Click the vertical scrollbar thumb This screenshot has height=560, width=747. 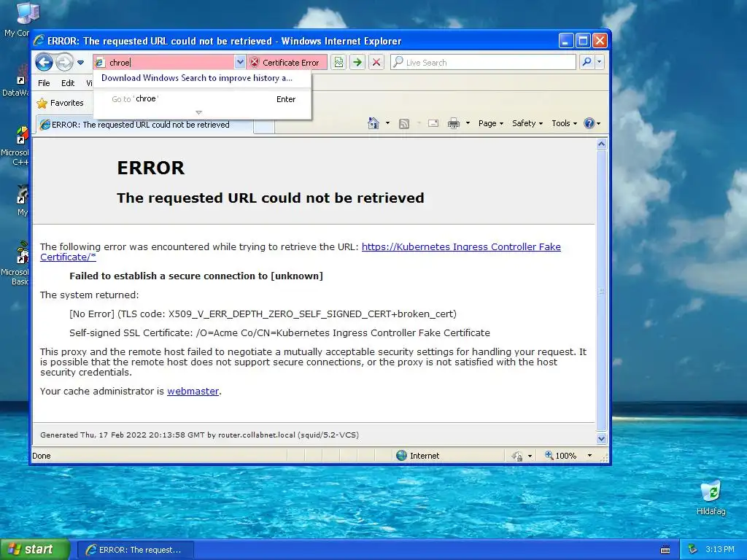coord(601,290)
